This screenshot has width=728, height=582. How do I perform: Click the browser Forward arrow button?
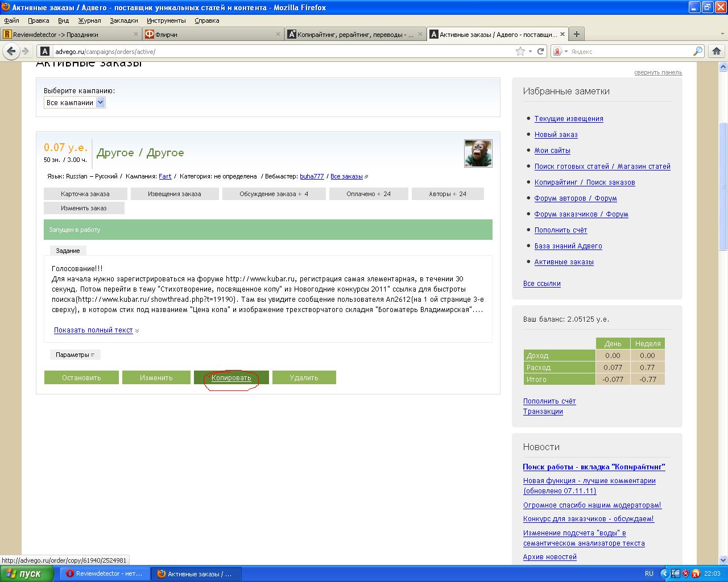pos(26,51)
